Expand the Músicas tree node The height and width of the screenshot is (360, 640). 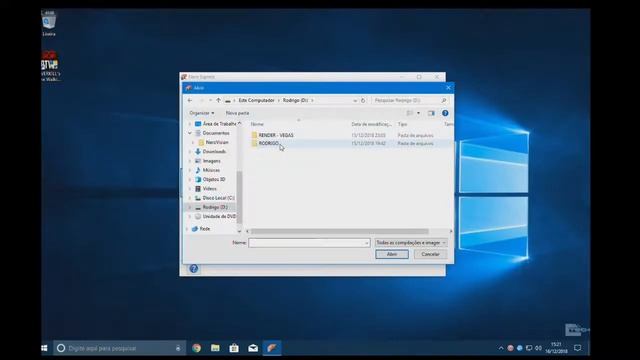[190, 170]
